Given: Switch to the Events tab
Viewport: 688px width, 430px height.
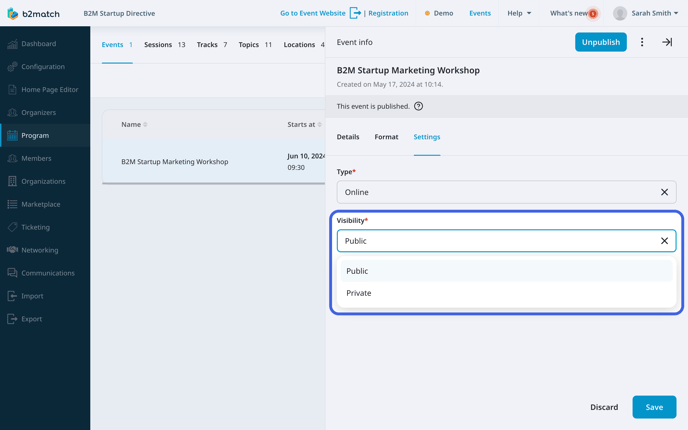Looking at the screenshot, I should click(117, 45).
